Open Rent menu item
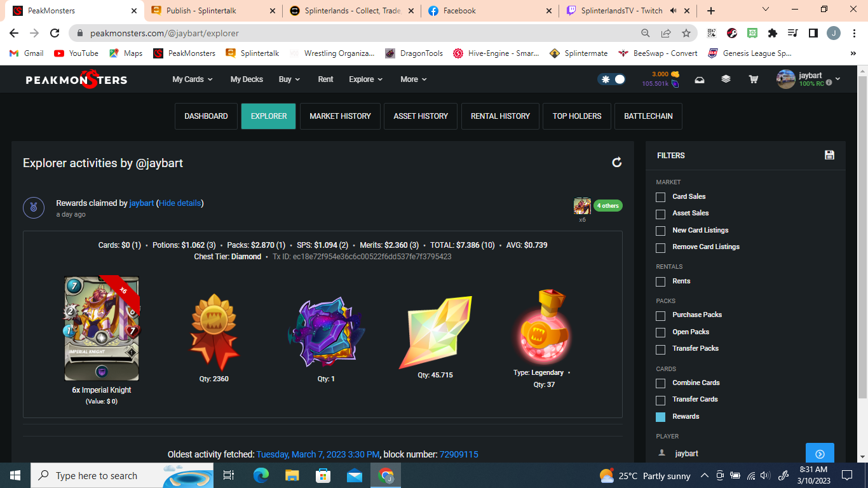The width and height of the screenshot is (868, 488). click(x=325, y=79)
